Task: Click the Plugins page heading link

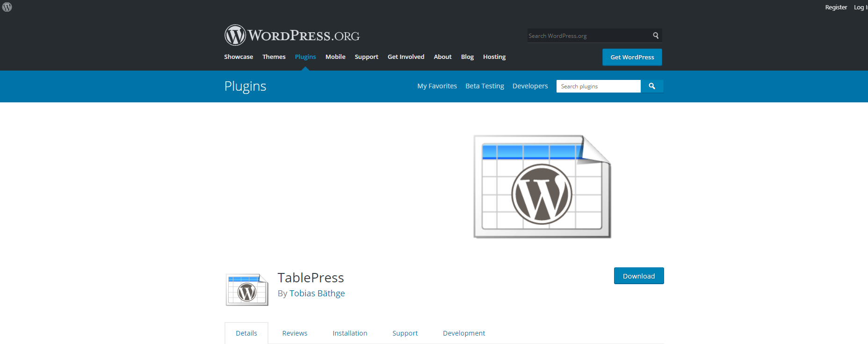Action: tap(245, 86)
